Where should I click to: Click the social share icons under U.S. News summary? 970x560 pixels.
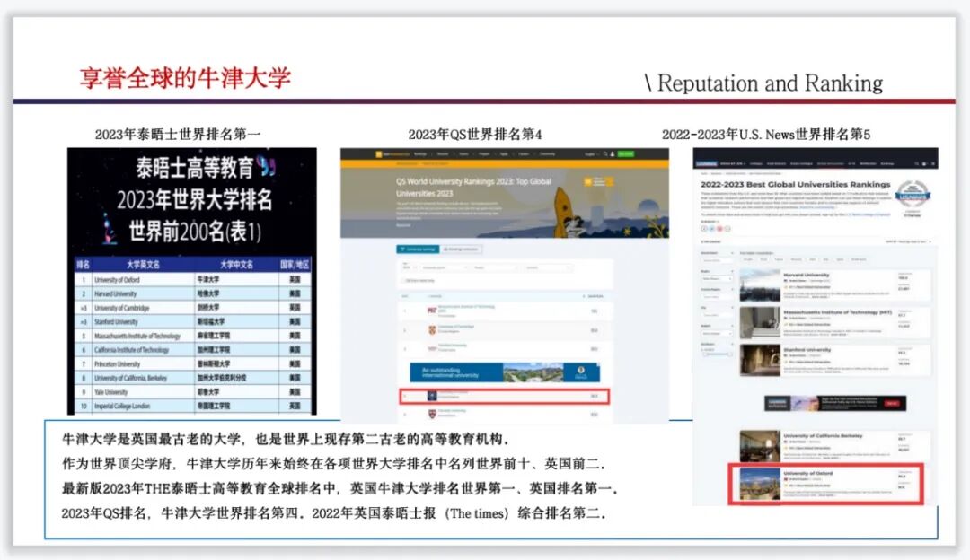pyautogui.click(x=716, y=229)
